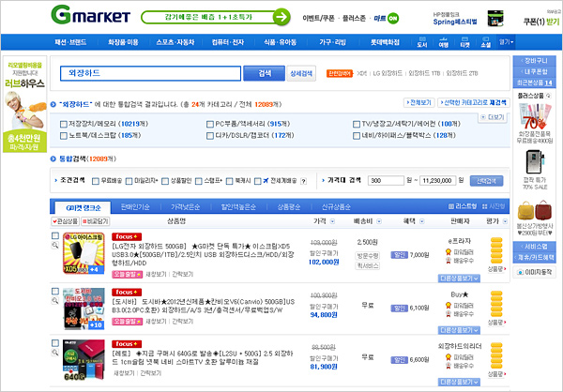The height and width of the screenshot is (392, 563).
Task: Click the 비교담기 compare button
Action: 96,221
